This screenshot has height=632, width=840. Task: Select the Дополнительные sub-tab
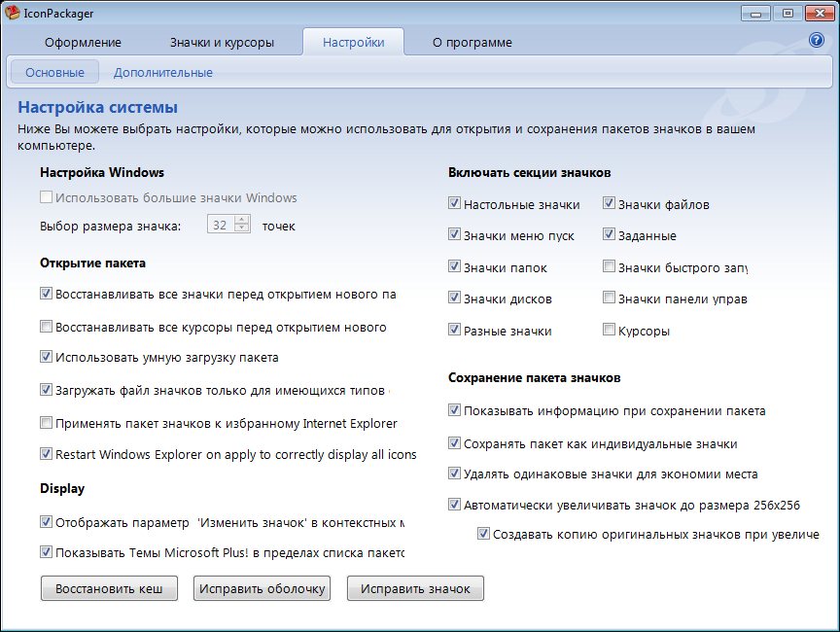click(x=162, y=72)
